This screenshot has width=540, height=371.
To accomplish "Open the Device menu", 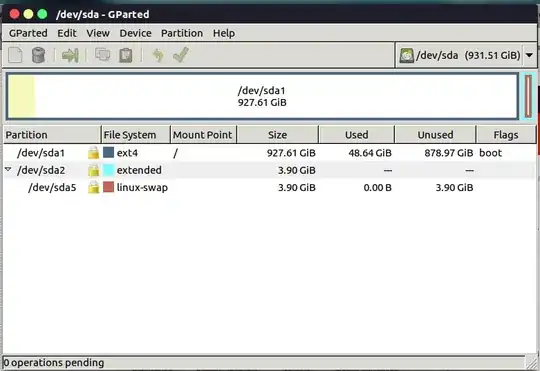I will 135,33.
